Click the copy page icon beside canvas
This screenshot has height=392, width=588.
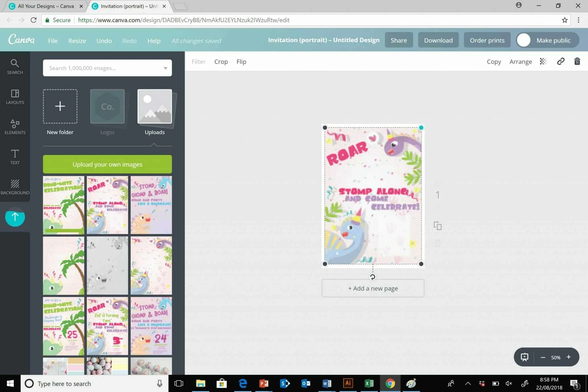pyautogui.click(x=438, y=226)
